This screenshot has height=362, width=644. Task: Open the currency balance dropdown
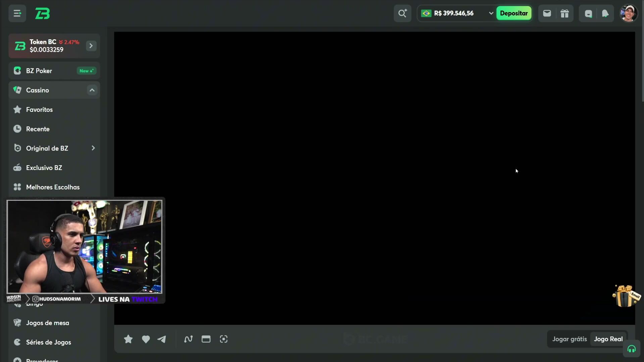pos(491,13)
